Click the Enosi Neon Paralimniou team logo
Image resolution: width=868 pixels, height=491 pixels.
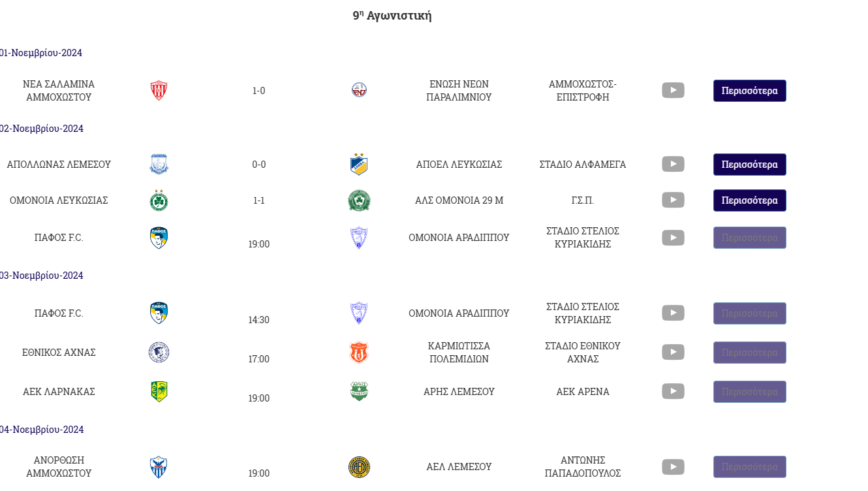(359, 90)
